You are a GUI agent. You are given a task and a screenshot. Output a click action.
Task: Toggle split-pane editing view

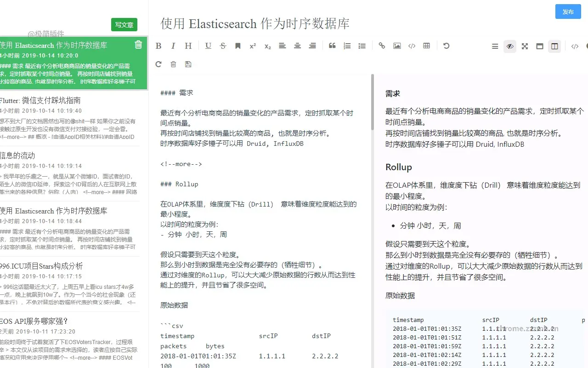click(x=554, y=46)
